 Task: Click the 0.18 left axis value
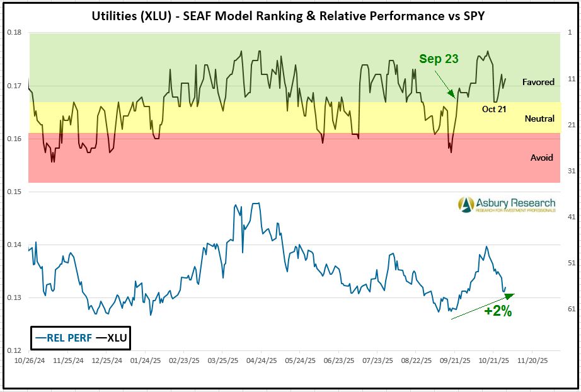(x=14, y=33)
